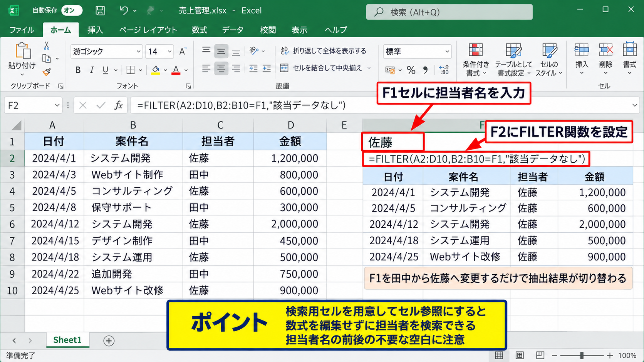The image size is (644, 362).
Task: Click the Save icon in title bar
Action: pos(100,11)
